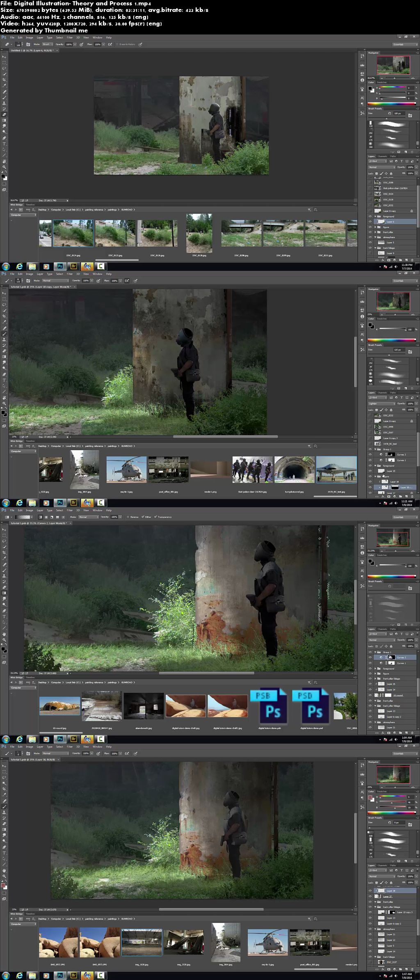The image size is (420, 980).
Task: Open the digital tutors demo.psd file icon
Action: [x=310, y=707]
